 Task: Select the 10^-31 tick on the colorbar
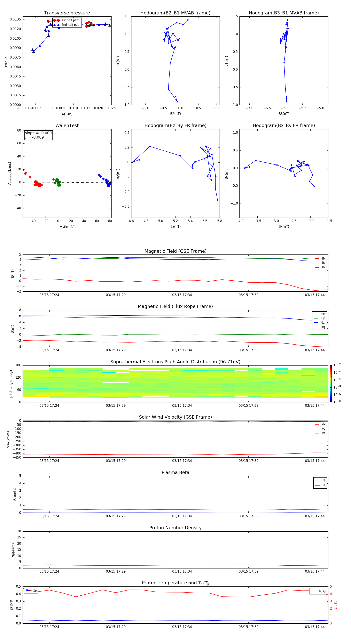click(x=337, y=402)
